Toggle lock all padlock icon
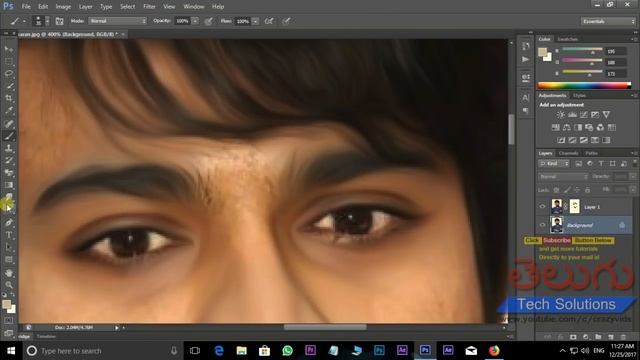This screenshot has height=360, width=640. (587, 190)
